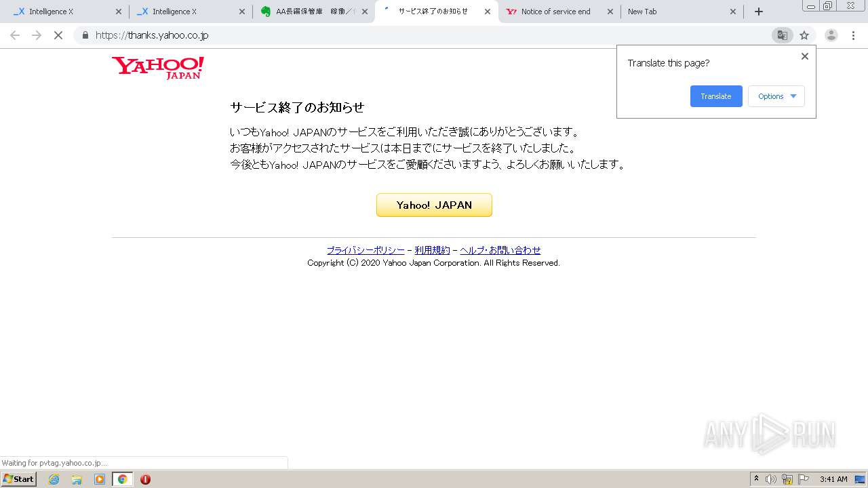The height and width of the screenshot is (488, 868).
Task: Open the Windows Start menu
Action: (x=19, y=479)
